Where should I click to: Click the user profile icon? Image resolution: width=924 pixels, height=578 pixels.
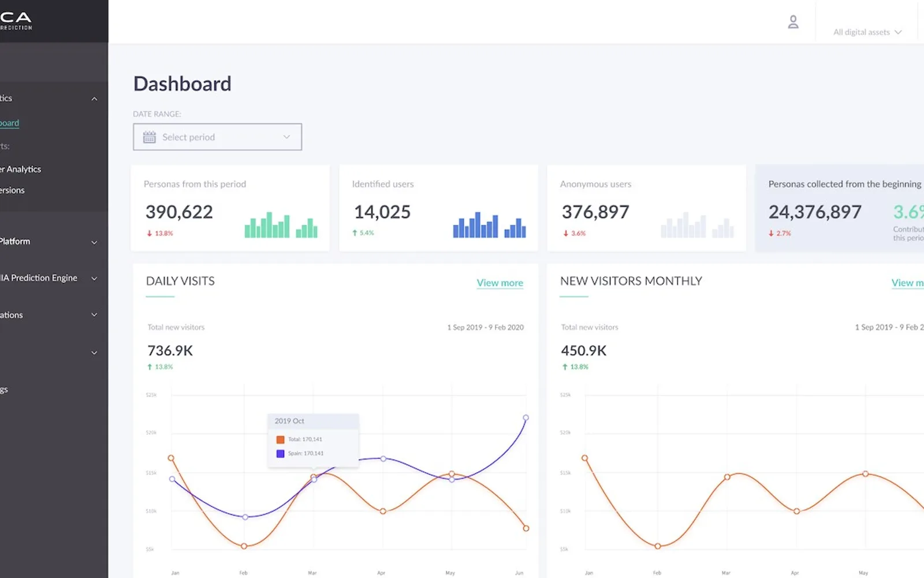click(x=793, y=22)
